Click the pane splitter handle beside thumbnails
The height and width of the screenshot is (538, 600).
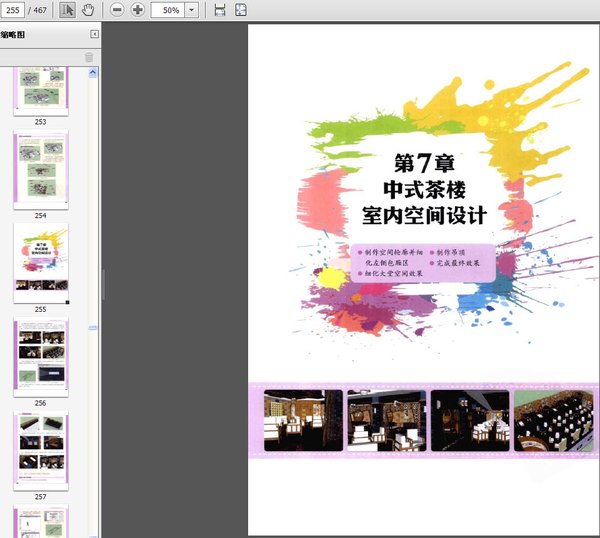click(103, 285)
